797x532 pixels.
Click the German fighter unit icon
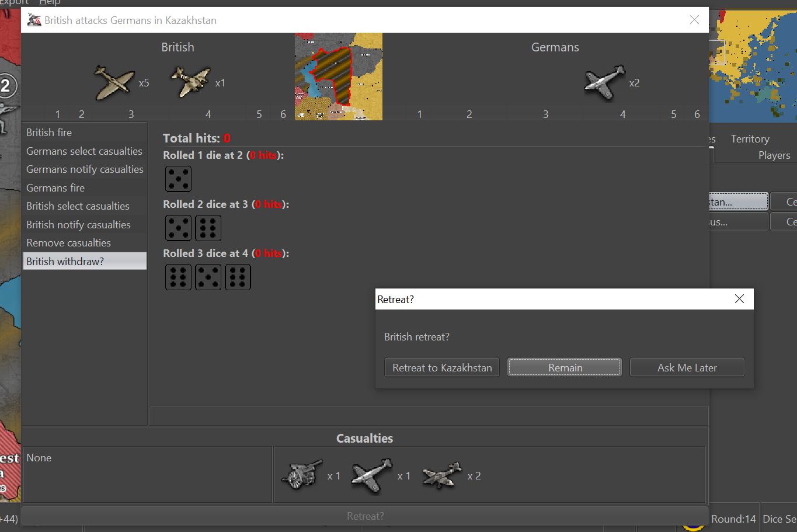pos(604,82)
